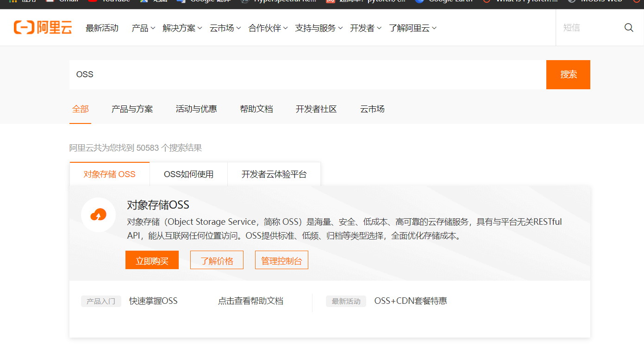The image size is (644, 351).
Task: Click the 对象存储OSS product title
Action: (158, 205)
